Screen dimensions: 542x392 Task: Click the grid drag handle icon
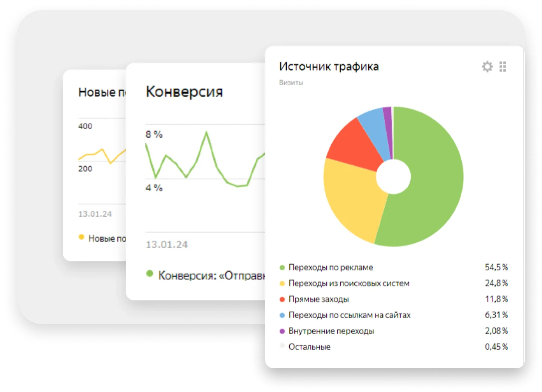tap(503, 67)
